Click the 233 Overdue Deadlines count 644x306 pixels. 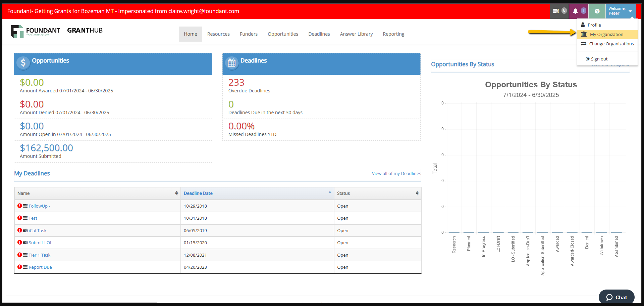click(x=236, y=82)
